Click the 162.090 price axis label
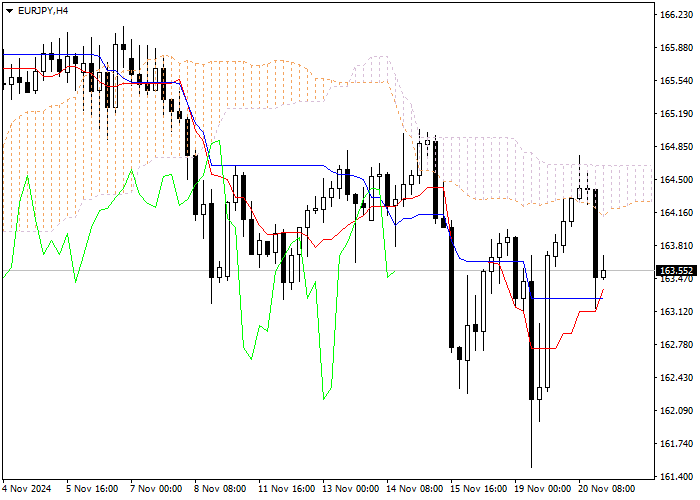 point(676,411)
